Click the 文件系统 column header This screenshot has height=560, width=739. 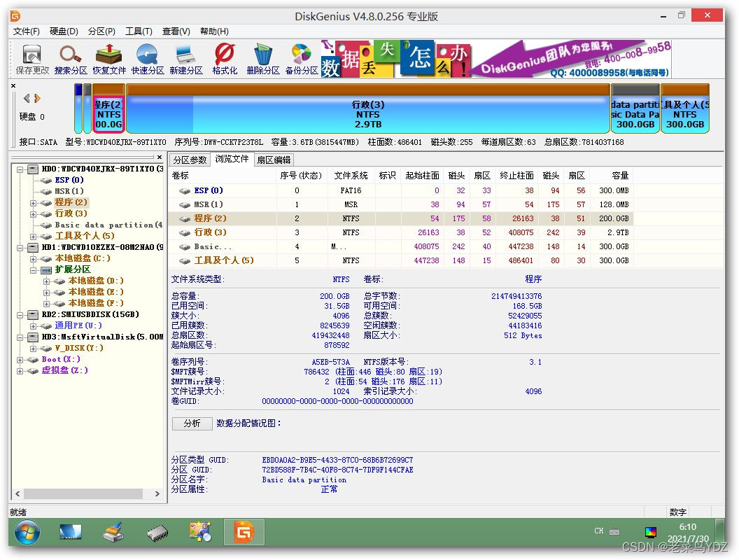(x=351, y=176)
